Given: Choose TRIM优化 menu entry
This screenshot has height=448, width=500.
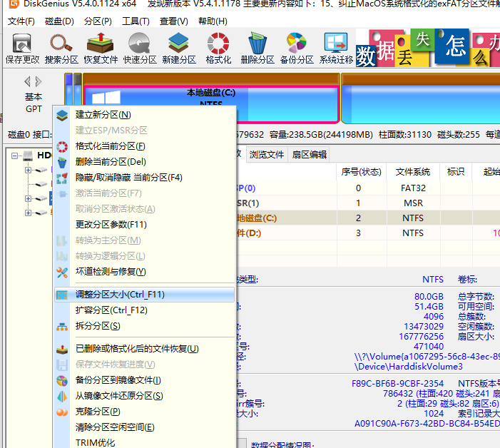Looking at the screenshot, I should (145, 442).
